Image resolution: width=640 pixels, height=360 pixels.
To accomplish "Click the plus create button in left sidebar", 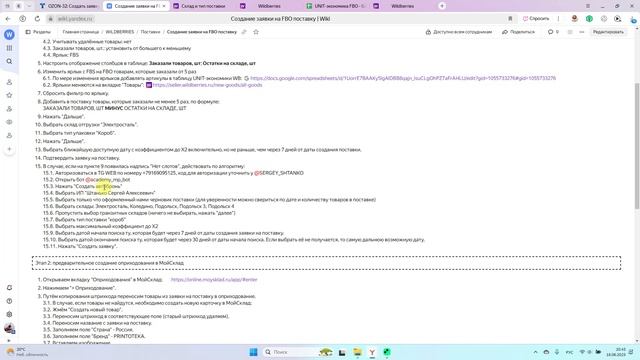I will pyautogui.click(x=9, y=149).
